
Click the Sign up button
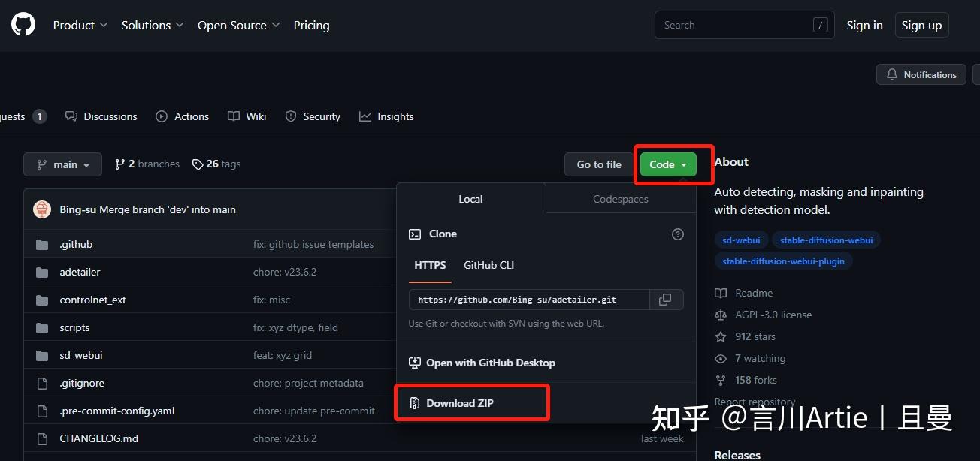[x=921, y=25]
